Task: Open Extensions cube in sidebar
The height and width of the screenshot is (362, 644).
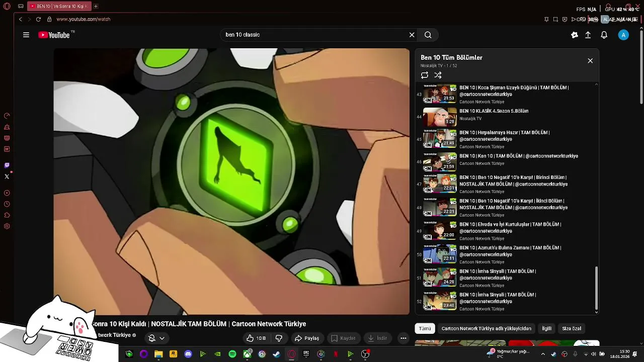Action: [7, 215]
